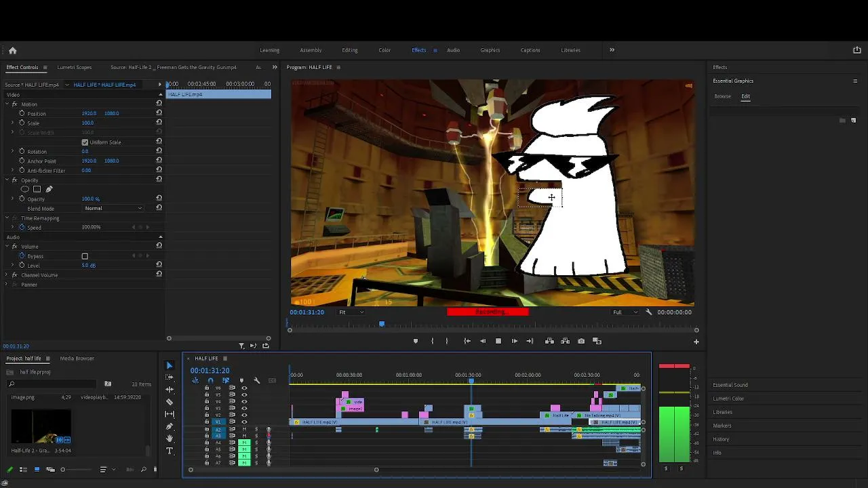
Task: Switch to the Editing workspace
Action: point(350,50)
